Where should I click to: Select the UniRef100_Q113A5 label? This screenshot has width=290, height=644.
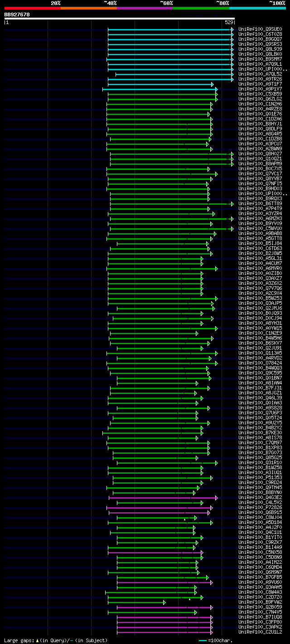pyautogui.click(x=260, y=353)
